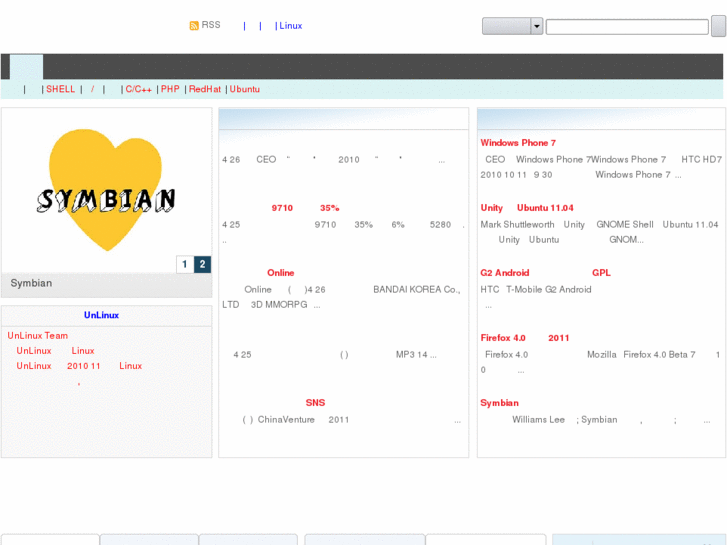Open the Online game news headline
This screenshot has width=727, height=545.
click(281, 273)
